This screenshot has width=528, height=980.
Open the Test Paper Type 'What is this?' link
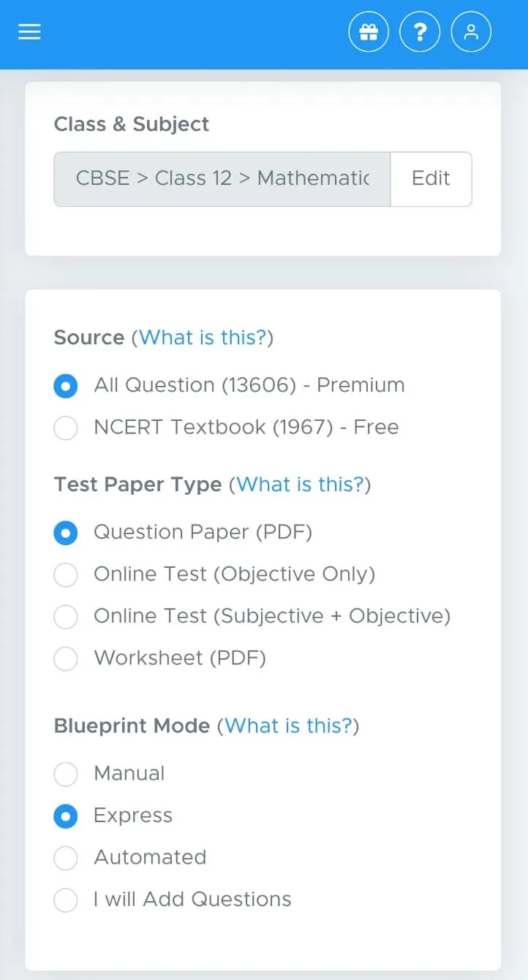300,484
